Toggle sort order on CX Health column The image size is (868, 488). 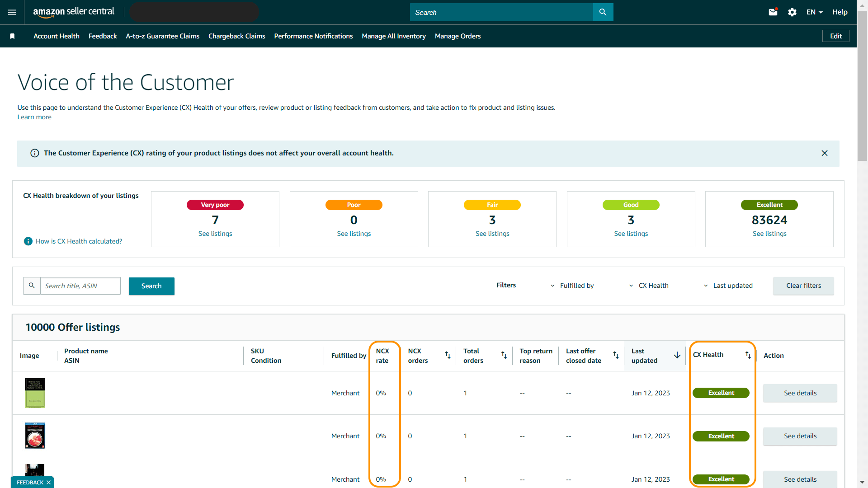tap(748, 355)
